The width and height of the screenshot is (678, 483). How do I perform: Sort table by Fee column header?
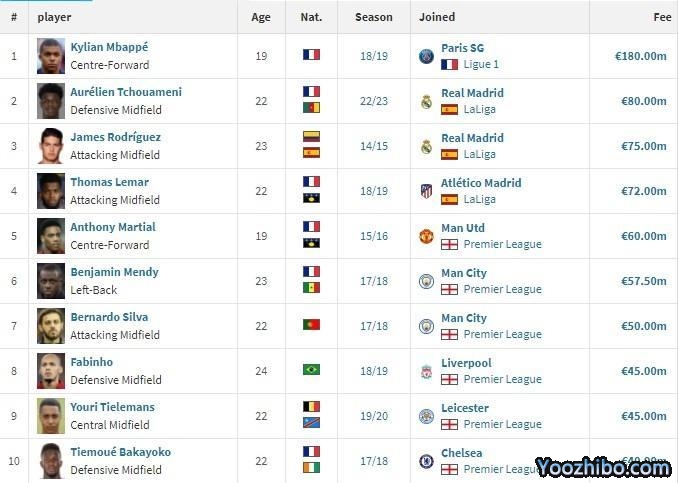tap(661, 17)
